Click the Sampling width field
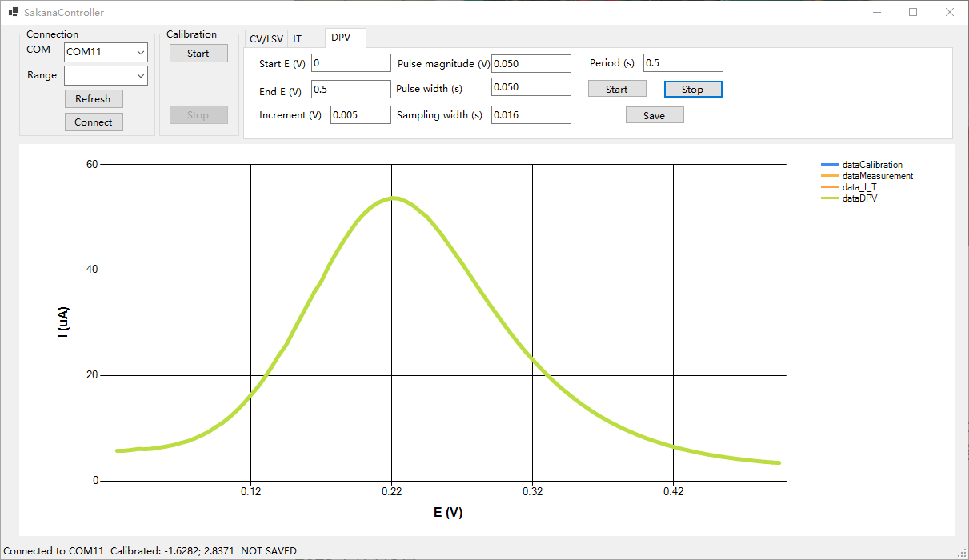 (x=531, y=115)
